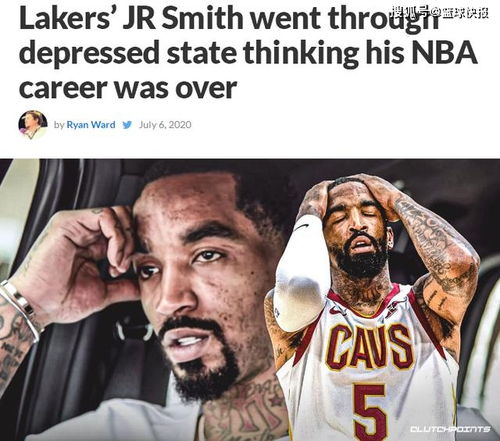Click the July 6, 2020 date
The height and width of the screenshot is (441, 500).
165,125
